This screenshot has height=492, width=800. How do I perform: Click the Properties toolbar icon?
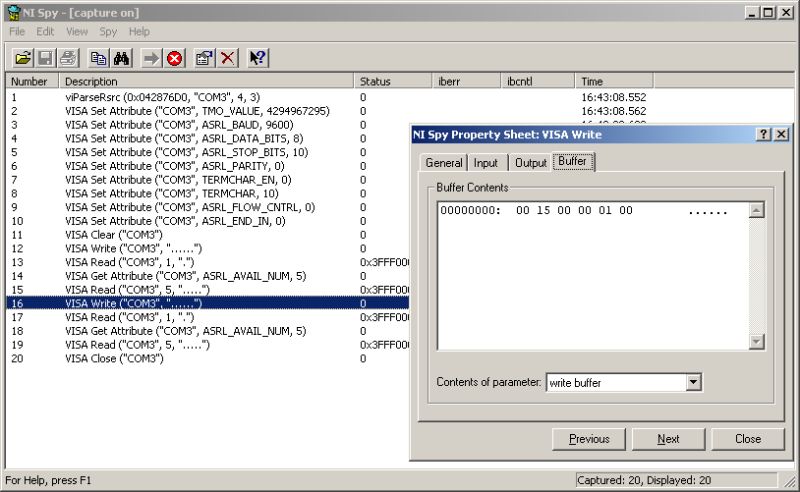point(204,58)
